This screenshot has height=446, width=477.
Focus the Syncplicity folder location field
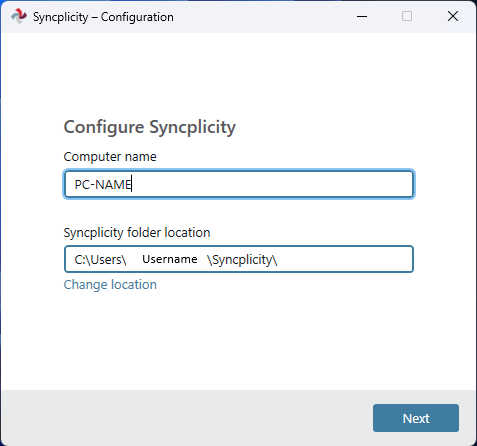click(x=239, y=259)
